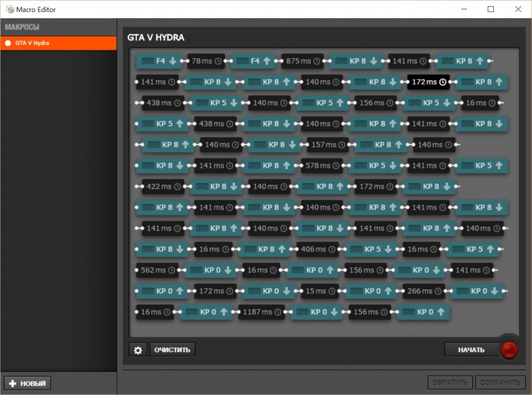Click the НАЧАТЬ button
Viewport: 532px width, 395px height.
tap(471, 350)
